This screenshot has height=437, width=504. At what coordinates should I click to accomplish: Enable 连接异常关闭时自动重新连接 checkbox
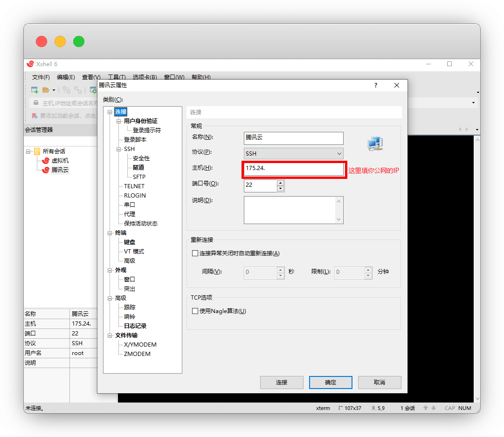coord(195,253)
